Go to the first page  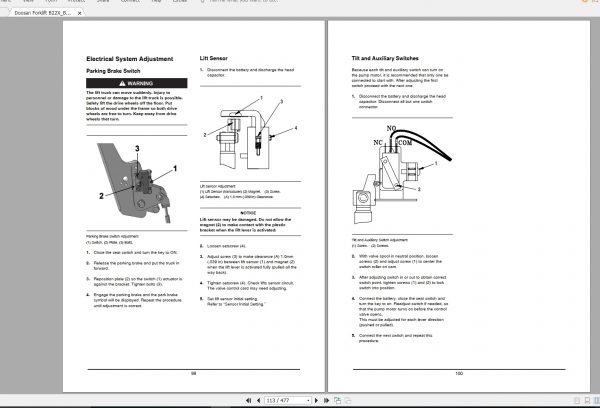[249, 400]
